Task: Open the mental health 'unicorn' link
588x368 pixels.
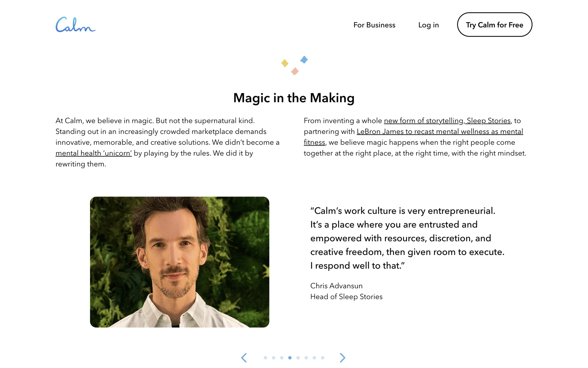Action: 93,153
